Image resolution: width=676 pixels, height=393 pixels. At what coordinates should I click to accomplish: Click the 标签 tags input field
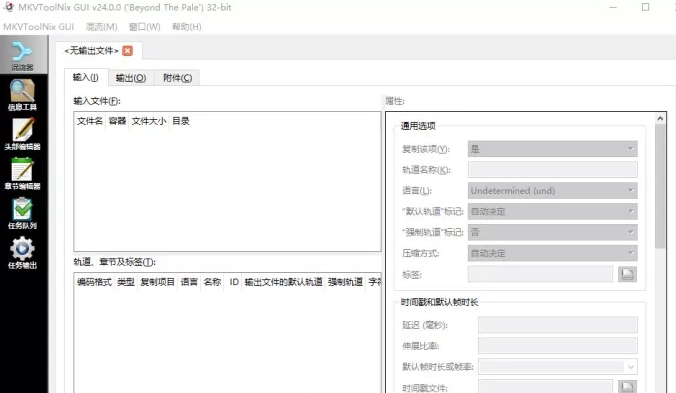pyautogui.click(x=540, y=274)
